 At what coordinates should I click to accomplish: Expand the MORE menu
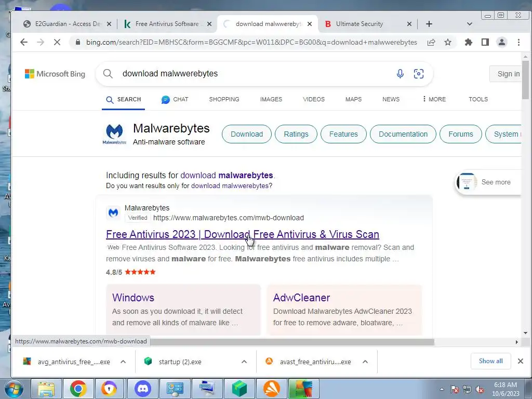(x=434, y=99)
